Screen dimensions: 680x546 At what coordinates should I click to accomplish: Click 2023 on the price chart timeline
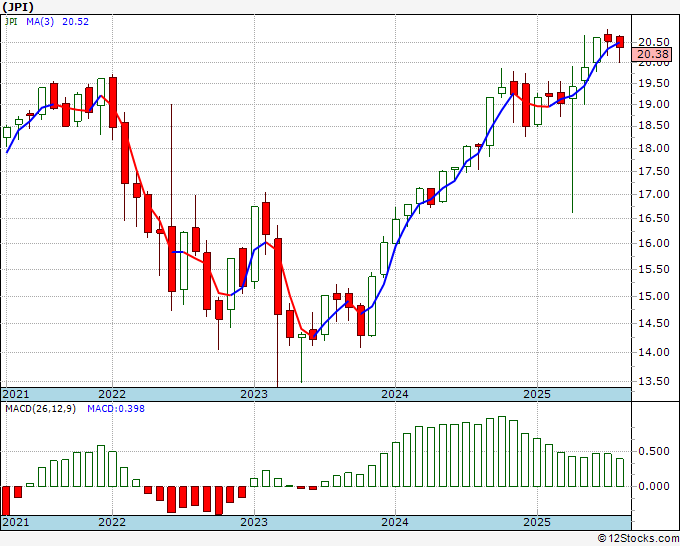(254, 394)
